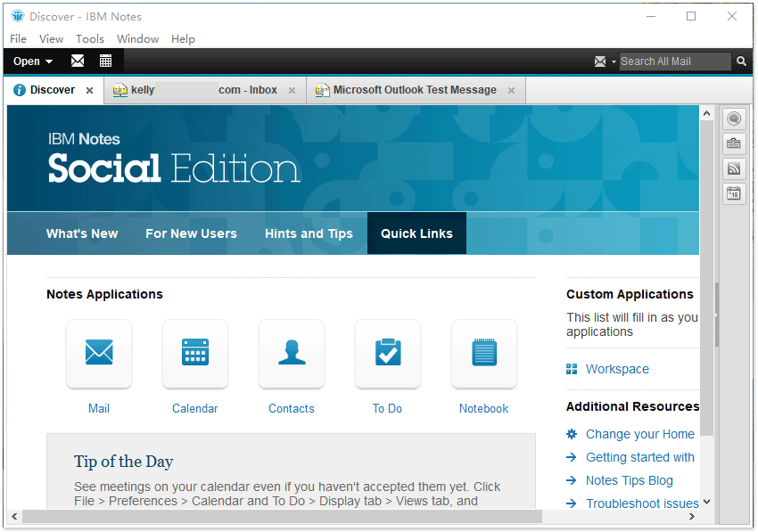758x532 pixels.
Task: Show the Hints and Tips section
Action: [x=309, y=233]
